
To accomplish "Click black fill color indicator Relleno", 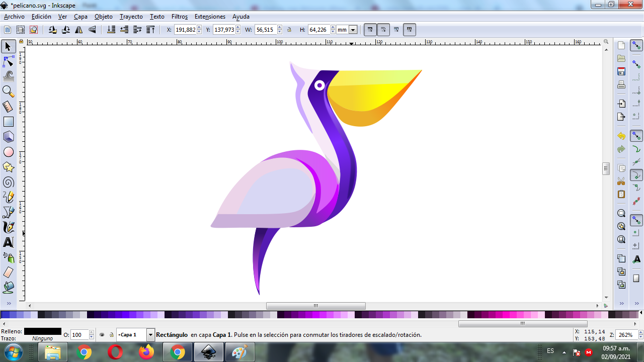I will [x=43, y=331].
